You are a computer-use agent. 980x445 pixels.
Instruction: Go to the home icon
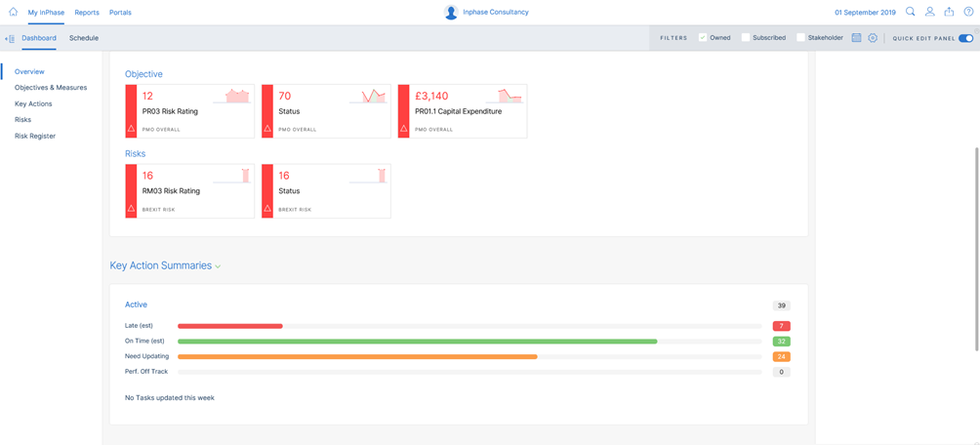pyautogui.click(x=13, y=12)
